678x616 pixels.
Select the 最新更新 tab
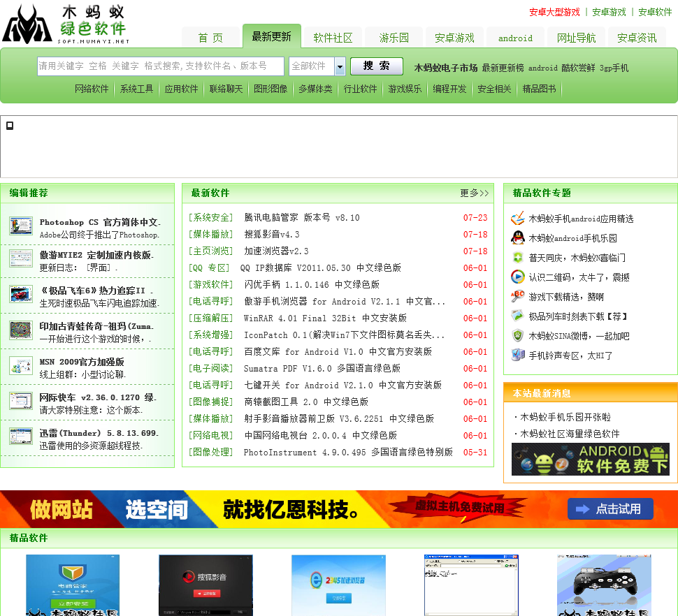[x=271, y=37]
